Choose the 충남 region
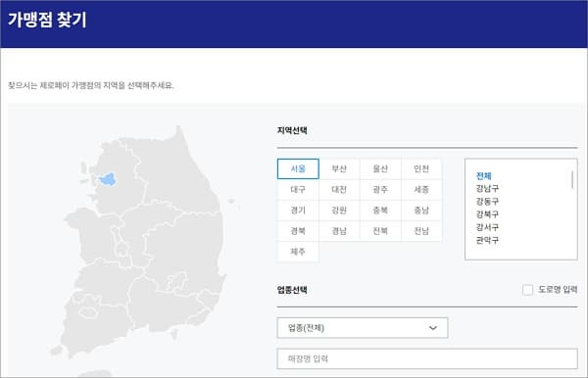This screenshot has width=588, height=378. pos(421,211)
